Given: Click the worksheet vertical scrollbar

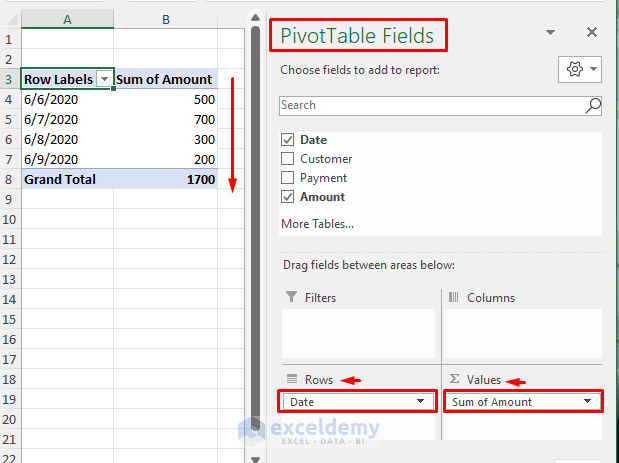Looking at the screenshot, I should pos(256,250).
